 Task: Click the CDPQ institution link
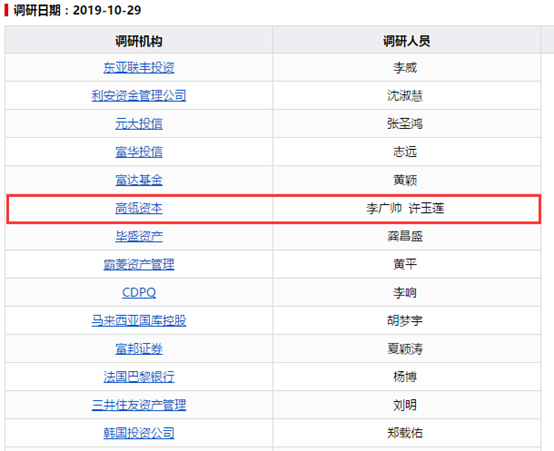coord(138,292)
